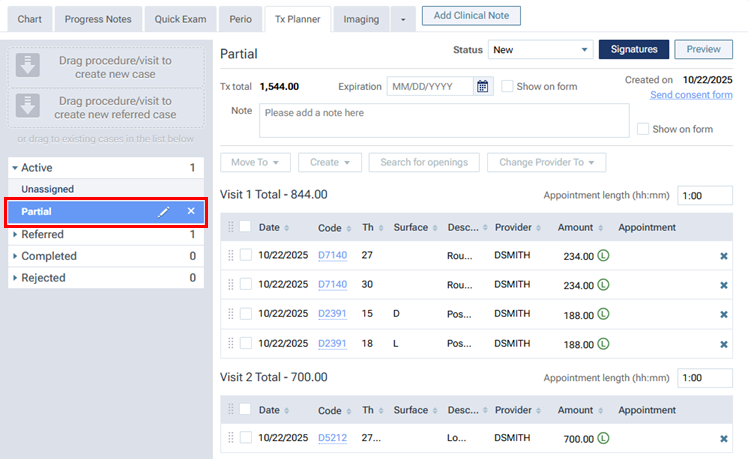This screenshot has height=459, width=748.
Task: Select all procedures in Visit 1 header checkbox
Action: click(245, 227)
